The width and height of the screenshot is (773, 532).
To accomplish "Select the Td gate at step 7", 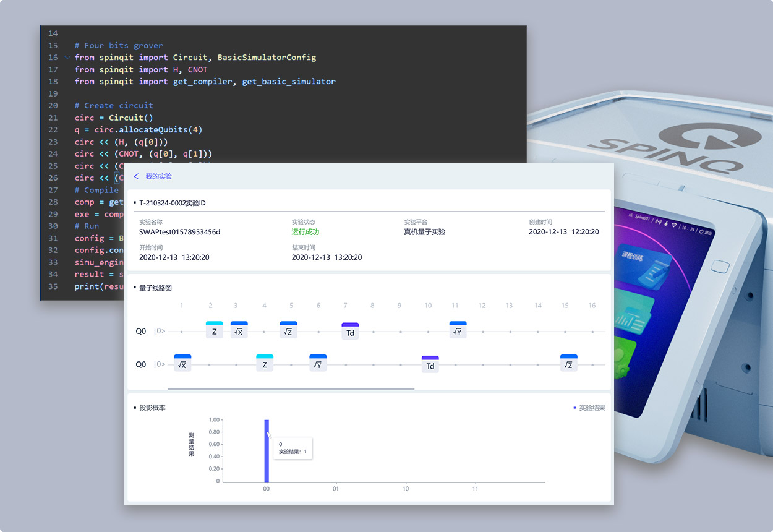I will (350, 332).
